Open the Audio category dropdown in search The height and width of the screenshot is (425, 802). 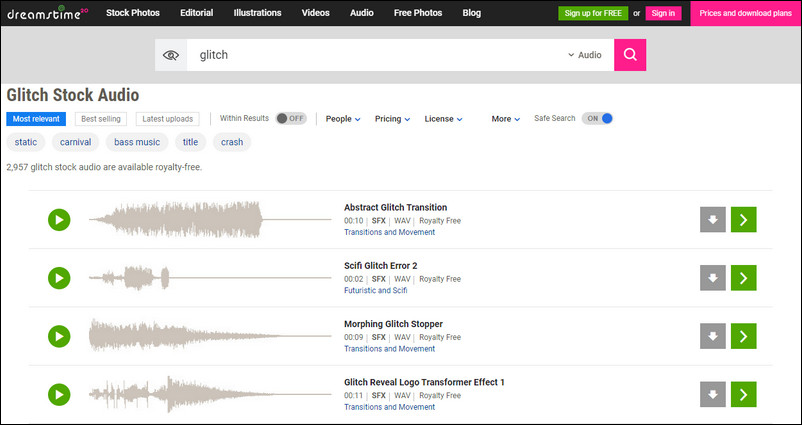pyautogui.click(x=585, y=55)
